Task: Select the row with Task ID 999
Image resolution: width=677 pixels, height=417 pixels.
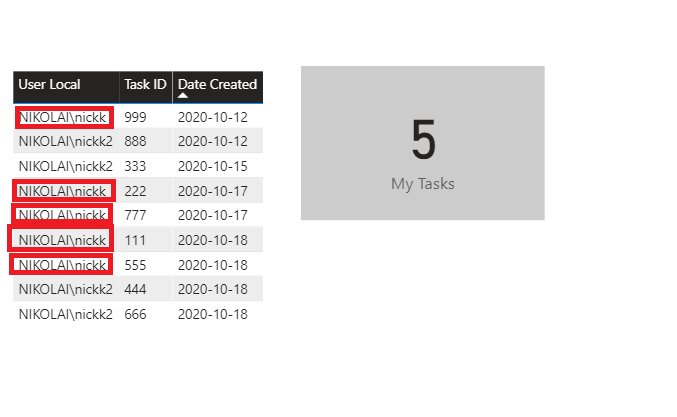Action: (138, 117)
